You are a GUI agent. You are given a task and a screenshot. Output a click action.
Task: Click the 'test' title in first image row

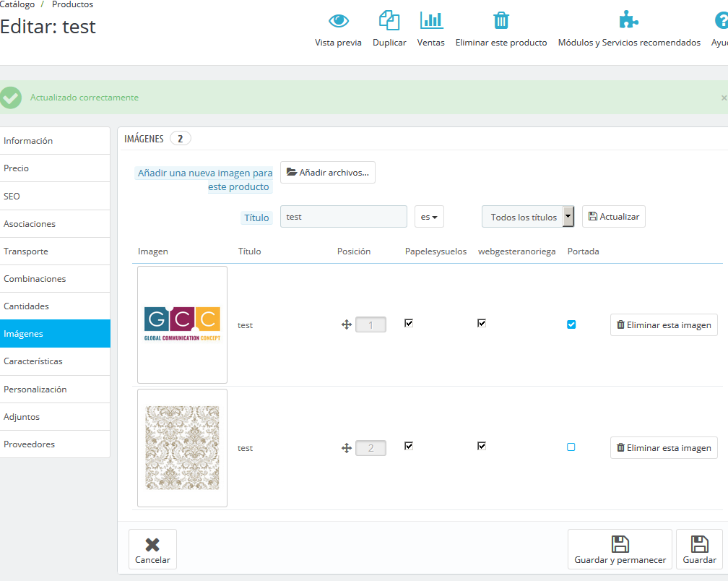click(245, 325)
